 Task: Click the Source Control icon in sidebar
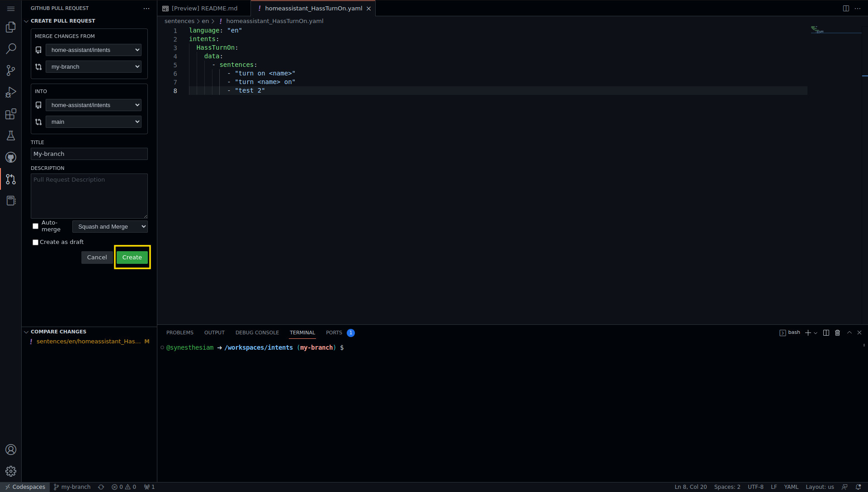click(11, 70)
